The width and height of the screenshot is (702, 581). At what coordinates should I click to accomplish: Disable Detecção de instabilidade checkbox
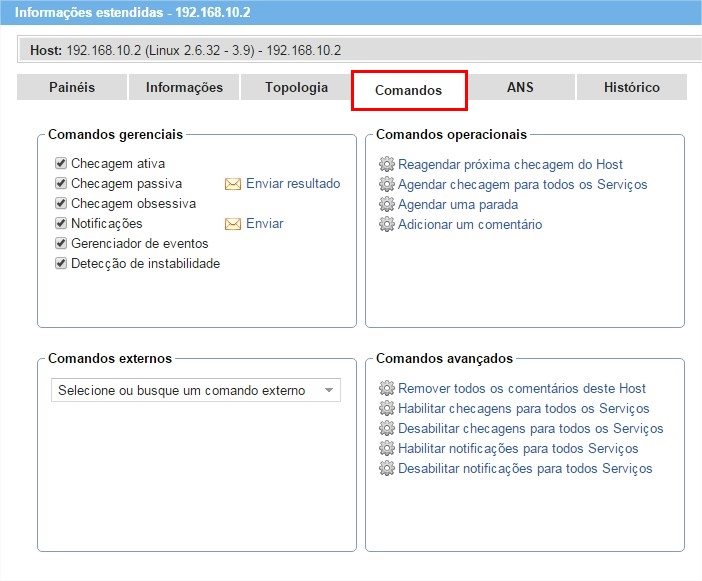pyautogui.click(x=61, y=263)
